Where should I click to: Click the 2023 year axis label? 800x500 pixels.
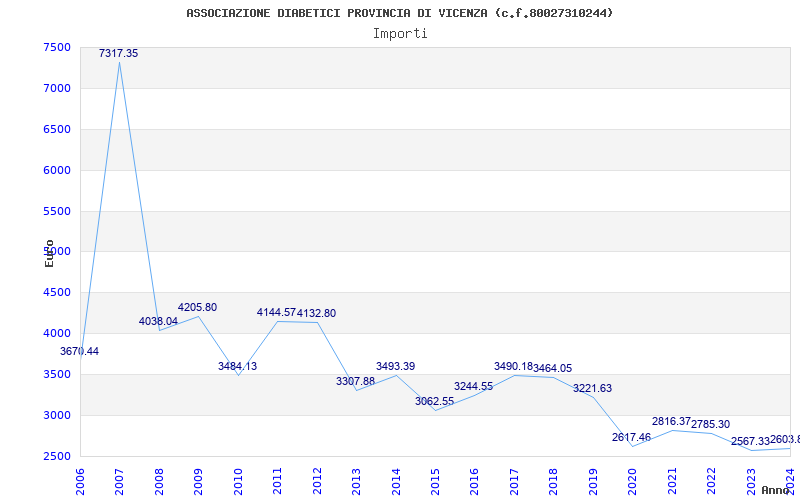751,481
